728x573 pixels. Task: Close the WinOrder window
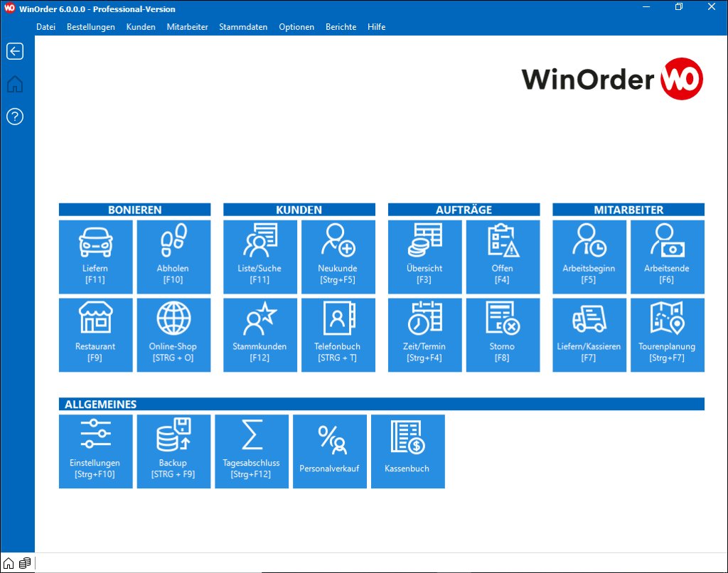click(711, 7)
